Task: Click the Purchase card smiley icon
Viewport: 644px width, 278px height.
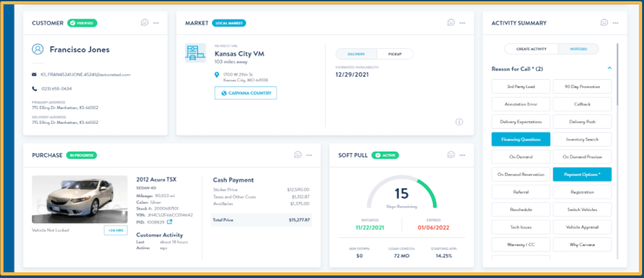Action: click(298, 155)
